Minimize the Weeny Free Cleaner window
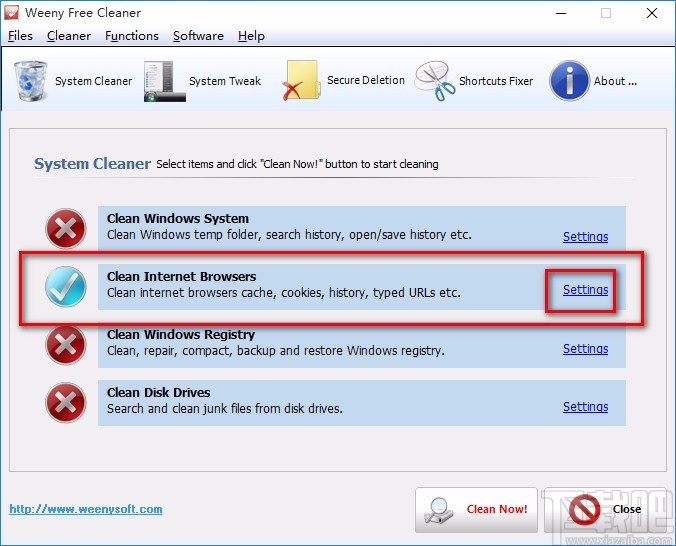This screenshot has width=676, height=546. click(x=561, y=13)
